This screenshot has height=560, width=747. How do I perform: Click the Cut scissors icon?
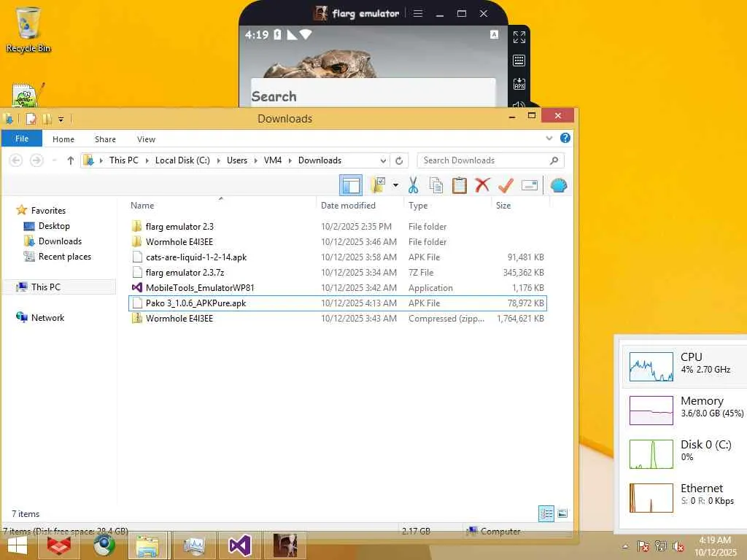[x=413, y=185]
